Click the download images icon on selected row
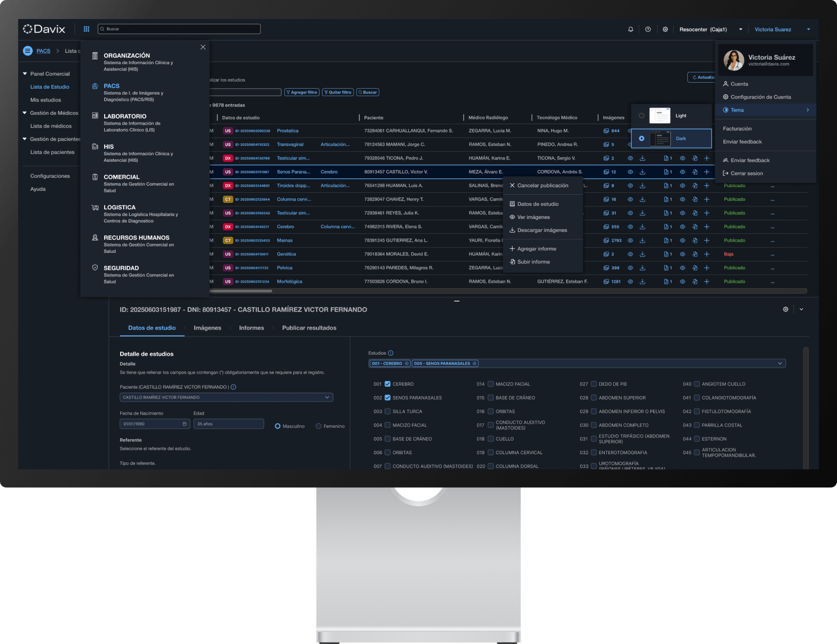 click(x=642, y=172)
